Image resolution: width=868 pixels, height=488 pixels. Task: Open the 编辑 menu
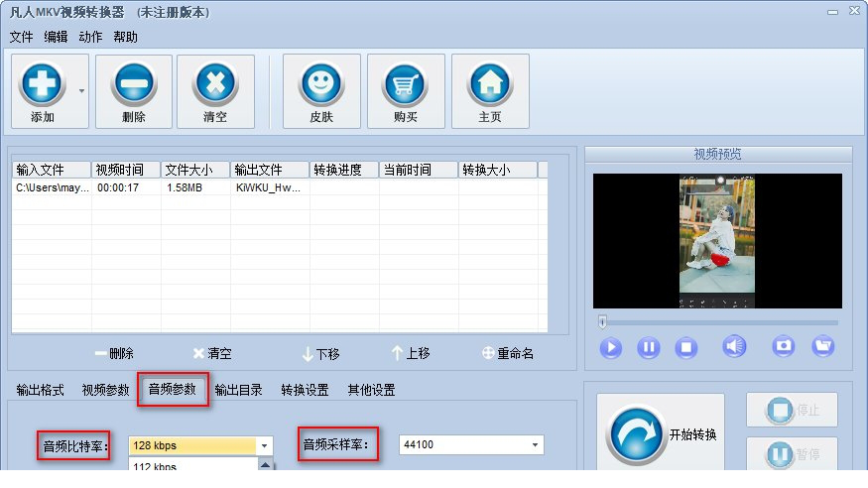(x=56, y=37)
